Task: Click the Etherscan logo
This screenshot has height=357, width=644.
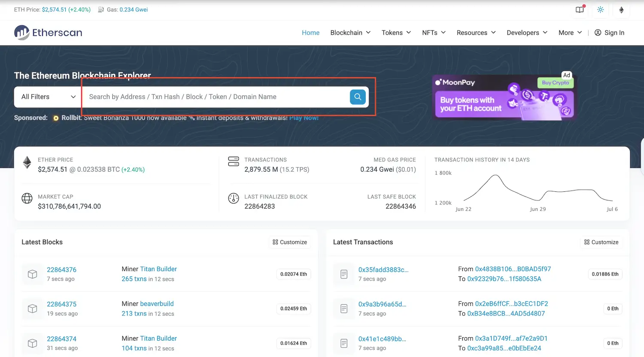Action: click(48, 33)
